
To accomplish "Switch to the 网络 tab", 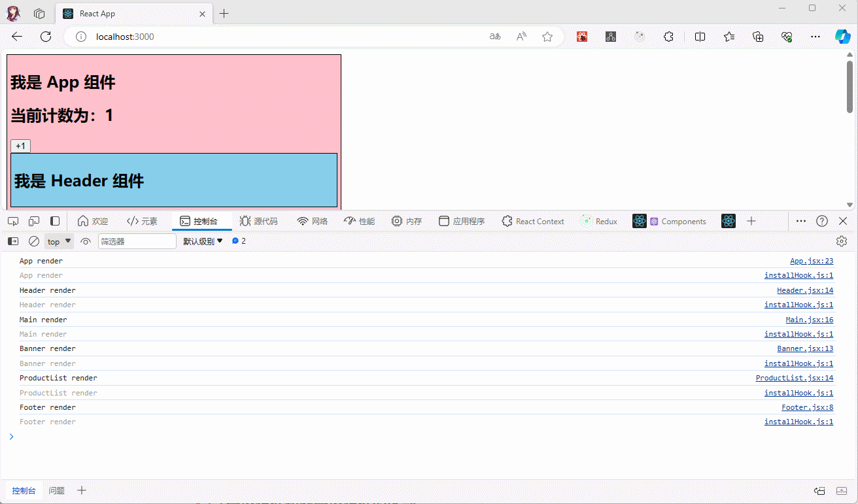I will (312, 222).
